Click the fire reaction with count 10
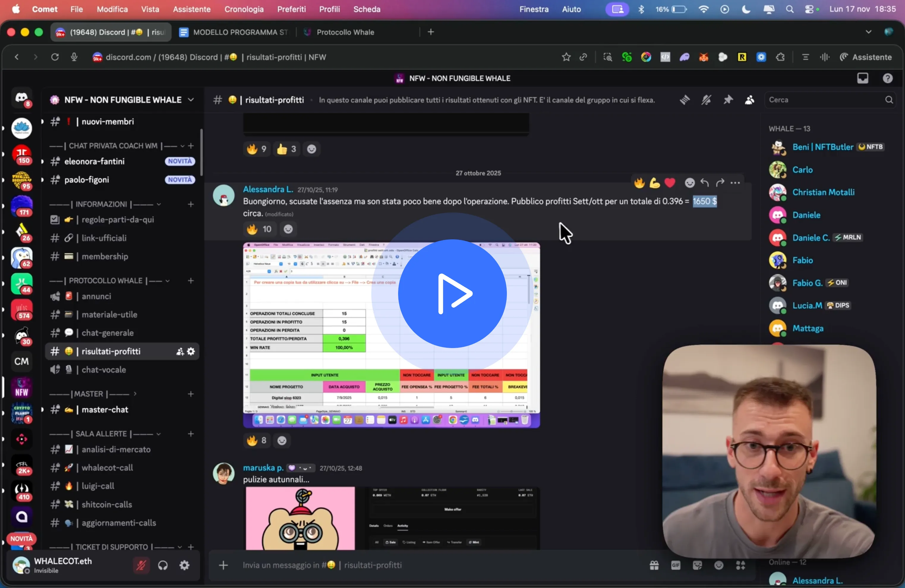Image resolution: width=905 pixels, height=588 pixels. click(x=259, y=229)
